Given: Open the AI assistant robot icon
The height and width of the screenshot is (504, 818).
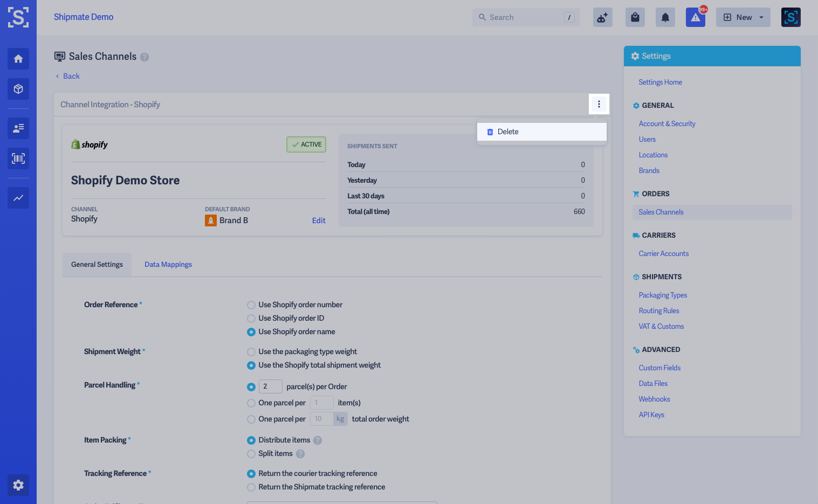Looking at the screenshot, I should [602, 17].
